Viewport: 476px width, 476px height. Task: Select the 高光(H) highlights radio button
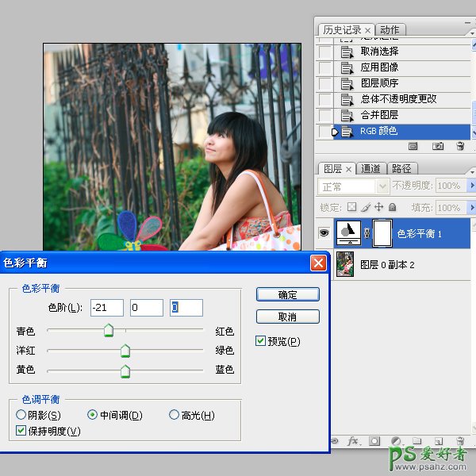(175, 415)
